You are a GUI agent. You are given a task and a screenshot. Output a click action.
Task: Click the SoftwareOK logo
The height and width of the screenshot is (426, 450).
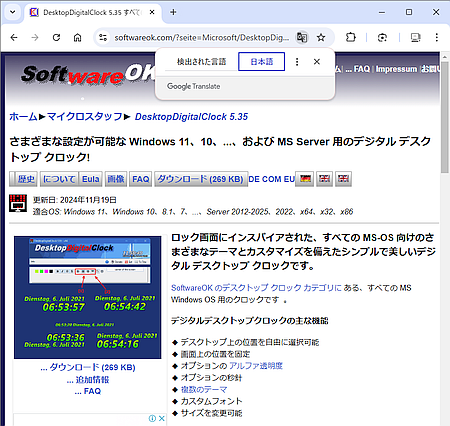88,74
